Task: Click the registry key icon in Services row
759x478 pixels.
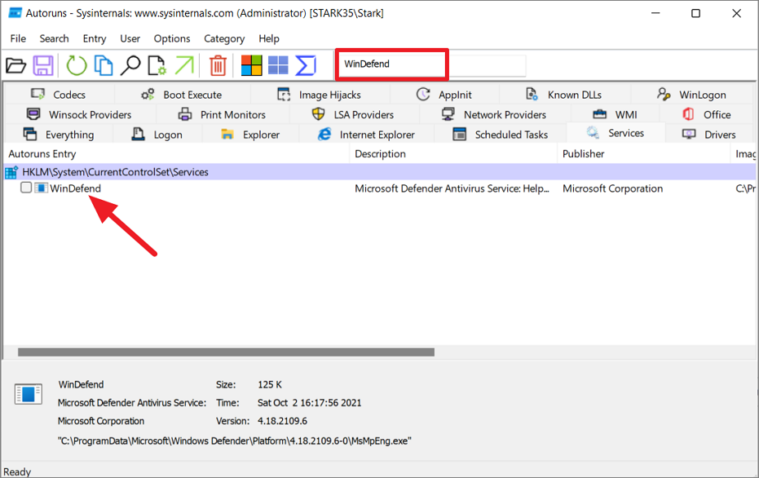Action: pos(12,172)
